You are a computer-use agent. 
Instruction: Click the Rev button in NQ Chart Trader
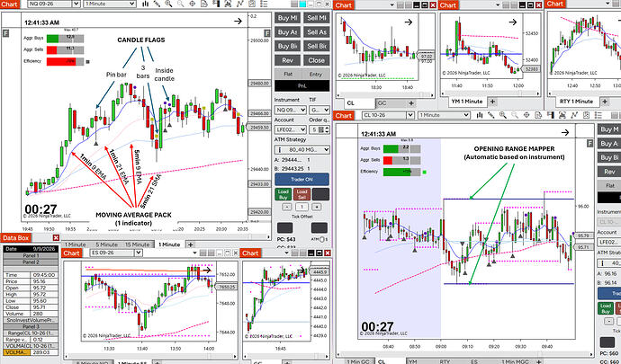click(287, 60)
